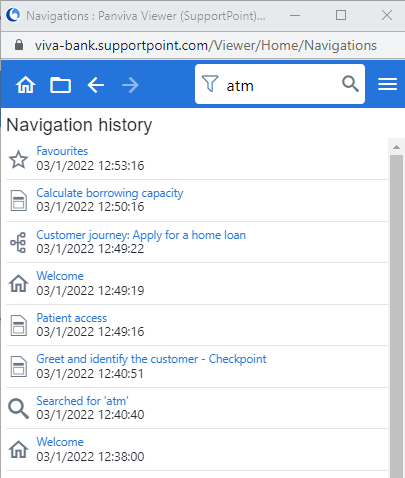This screenshot has width=405, height=478.
Task: Open the Welcome link dated 12:38:00
Action: [x=60, y=442]
